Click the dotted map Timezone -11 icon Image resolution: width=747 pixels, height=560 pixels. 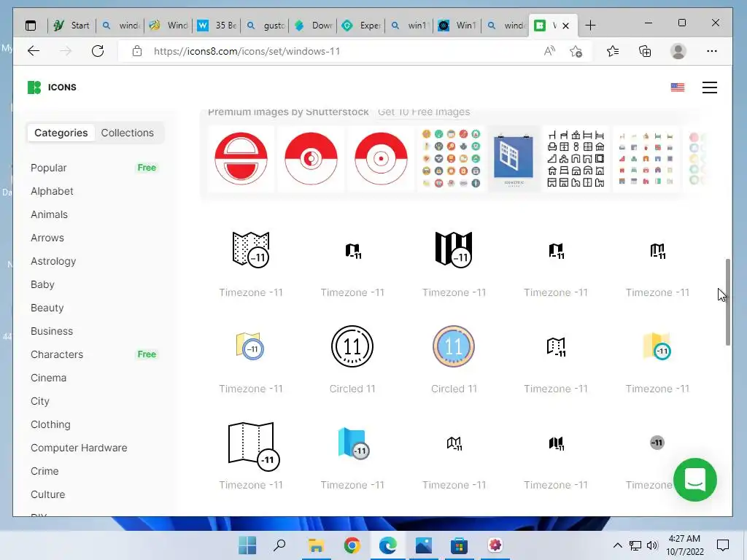point(251,249)
